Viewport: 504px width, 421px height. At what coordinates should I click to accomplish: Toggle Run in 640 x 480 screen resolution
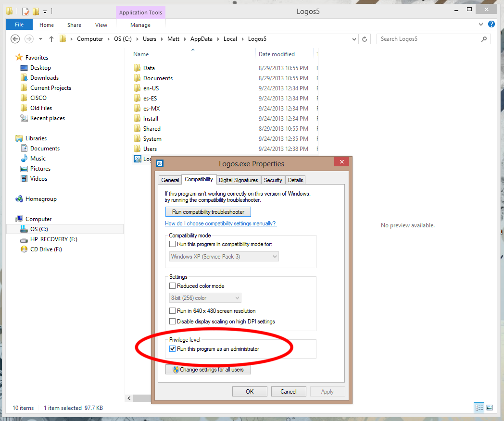[173, 311]
